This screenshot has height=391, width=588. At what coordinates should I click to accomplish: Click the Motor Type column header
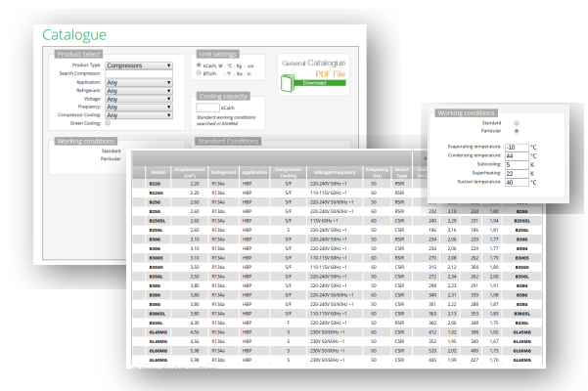click(x=402, y=172)
